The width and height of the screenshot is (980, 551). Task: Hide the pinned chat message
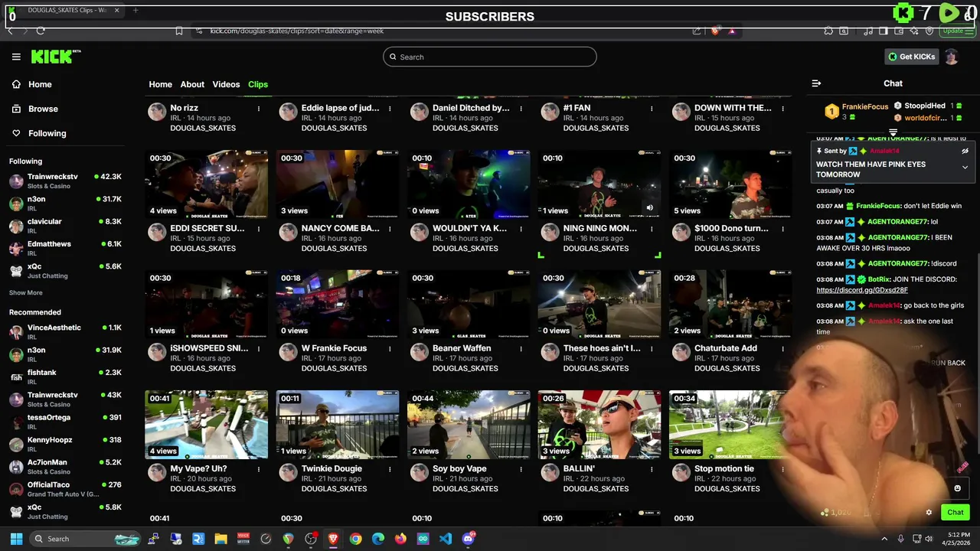965,151
